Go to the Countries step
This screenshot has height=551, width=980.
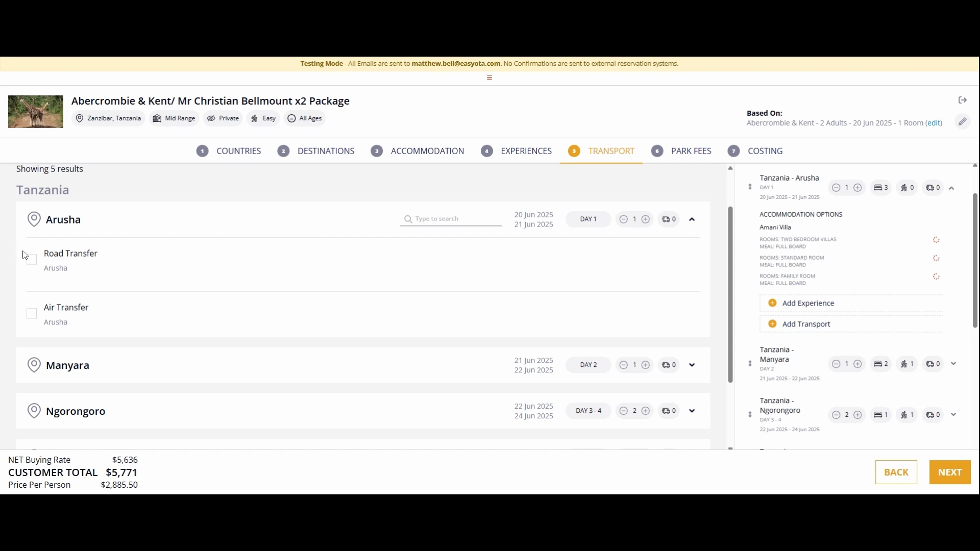229,151
